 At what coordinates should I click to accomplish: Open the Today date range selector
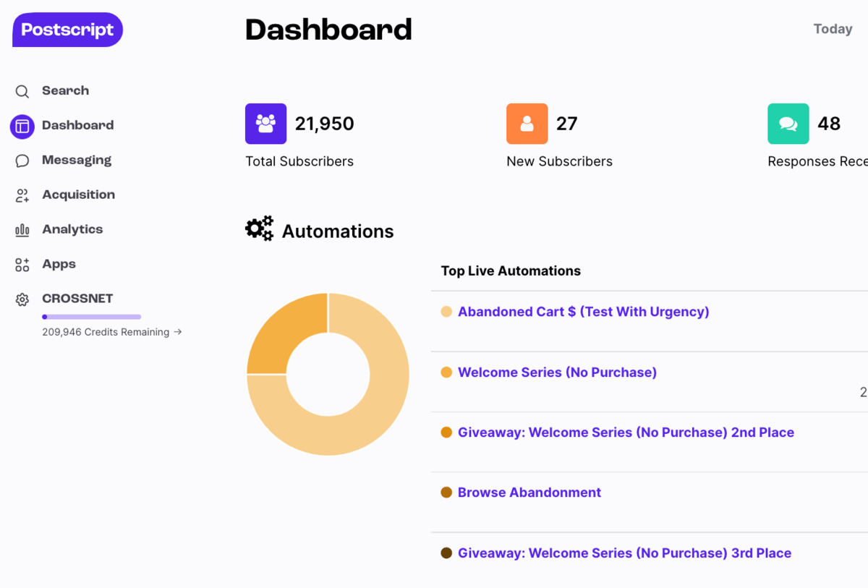coord(833,29)
